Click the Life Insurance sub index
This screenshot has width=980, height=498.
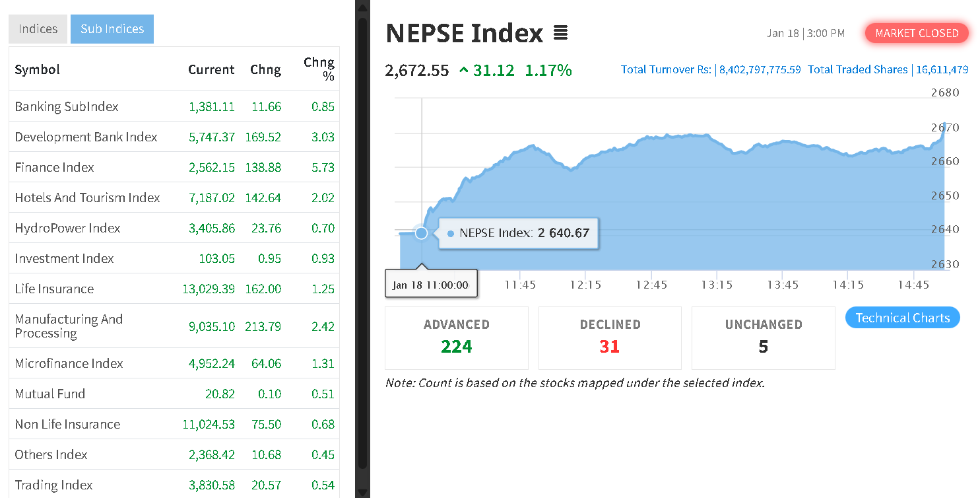(x=54, y=289)
